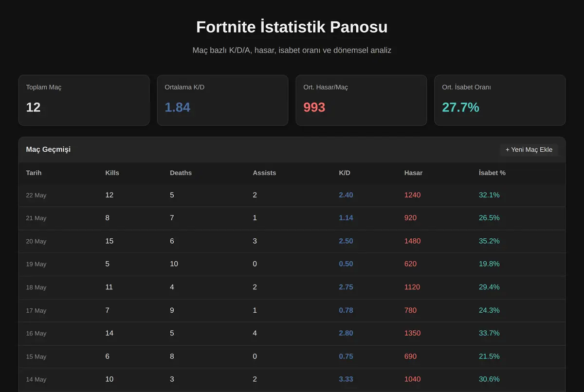Click damage value 1480 in the 20 May row

tap(413, 241)
